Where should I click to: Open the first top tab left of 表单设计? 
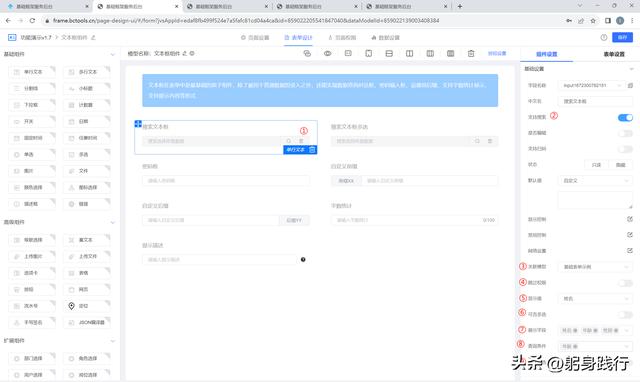coord(255,38)
